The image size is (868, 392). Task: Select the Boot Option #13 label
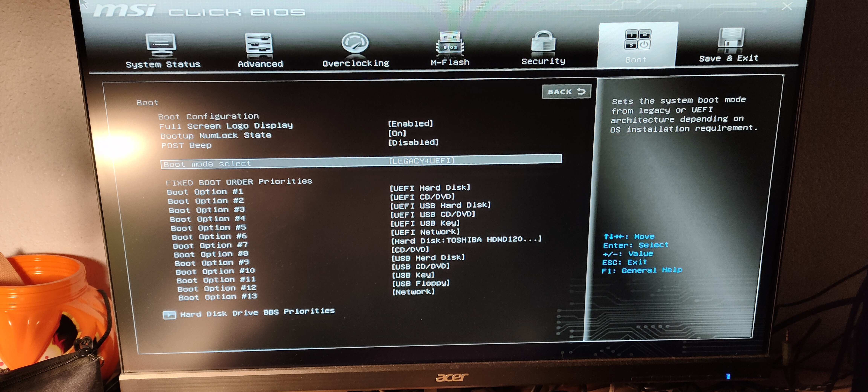click(x=218, y=297)
